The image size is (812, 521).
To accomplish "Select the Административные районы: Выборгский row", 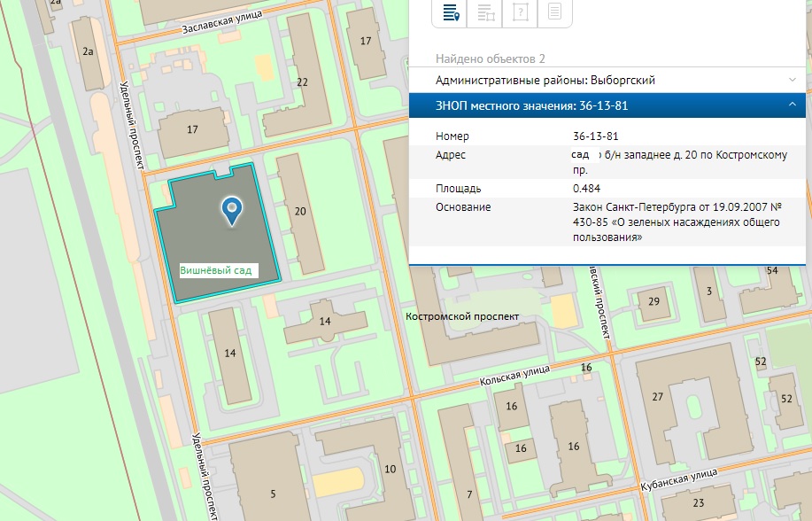I will pos(545,80).
